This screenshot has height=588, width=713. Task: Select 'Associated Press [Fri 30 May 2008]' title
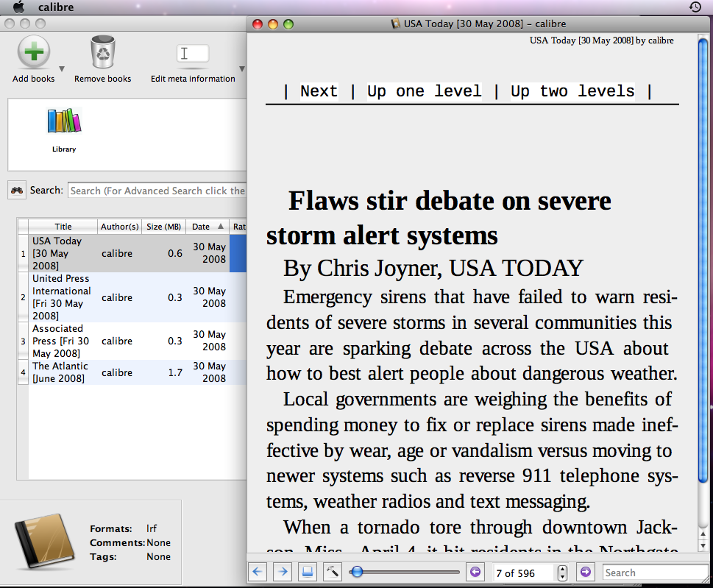tap(63, 341)
